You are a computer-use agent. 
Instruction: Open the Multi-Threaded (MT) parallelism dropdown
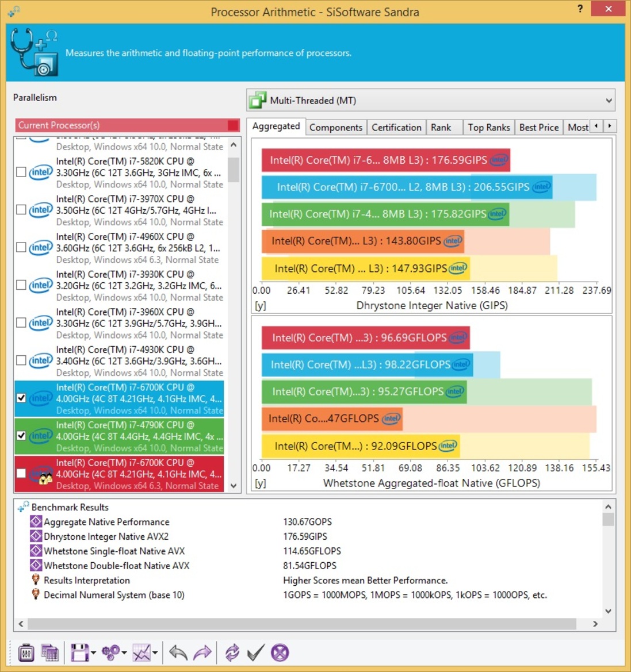(x=431, y=100)
